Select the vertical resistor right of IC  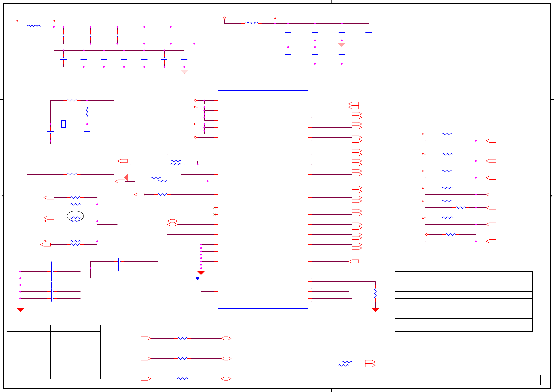(375, 293)
